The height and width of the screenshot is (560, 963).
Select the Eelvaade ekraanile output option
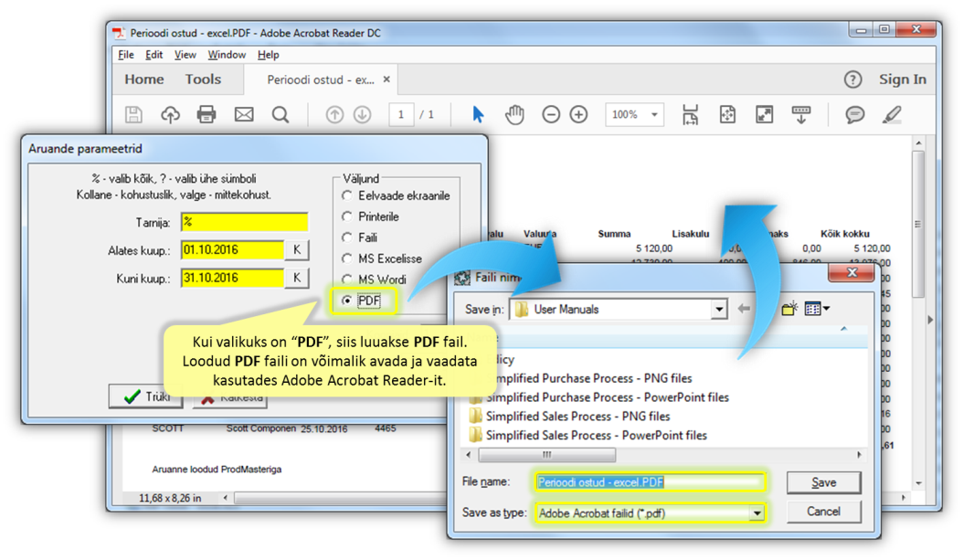coord(397,195)
